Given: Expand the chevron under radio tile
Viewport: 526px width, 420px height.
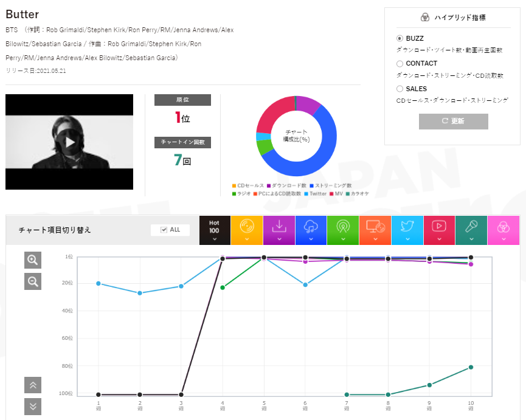Looking at the screenshot, I should click(x=343, y=239).
